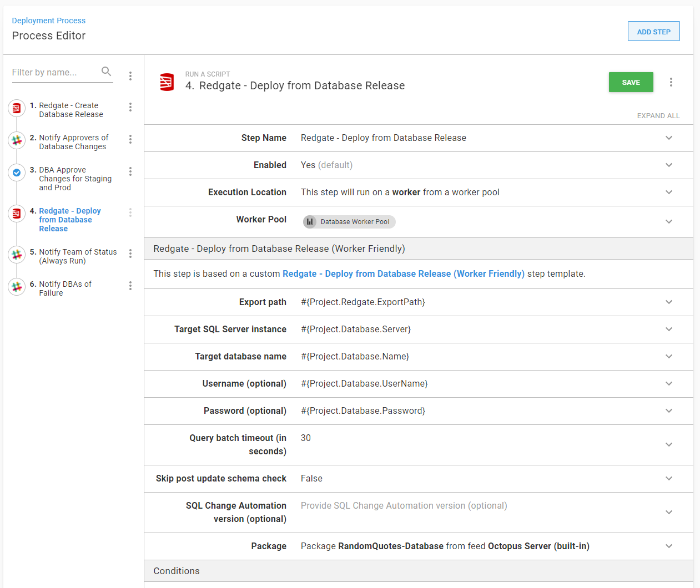The image size is (700, 588).
Task: Click the #{Project.Database.Server} value
Action: coord(356,330)
